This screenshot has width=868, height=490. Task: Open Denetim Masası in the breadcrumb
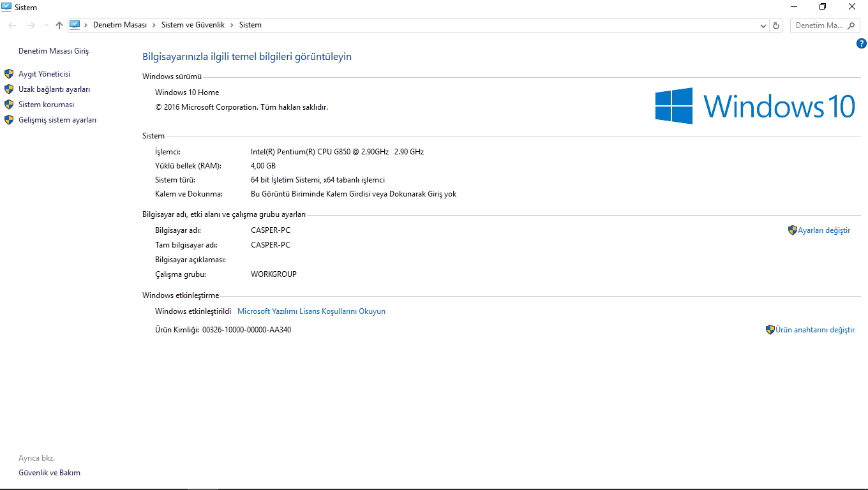click(x=120, y=26)
